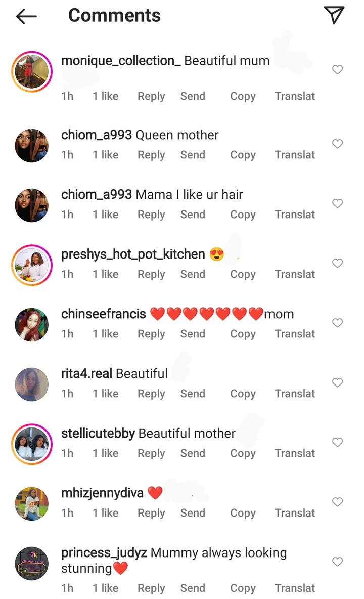Heart the rita4.real comment
Screen dimensions: 364x599
[337, 382]
